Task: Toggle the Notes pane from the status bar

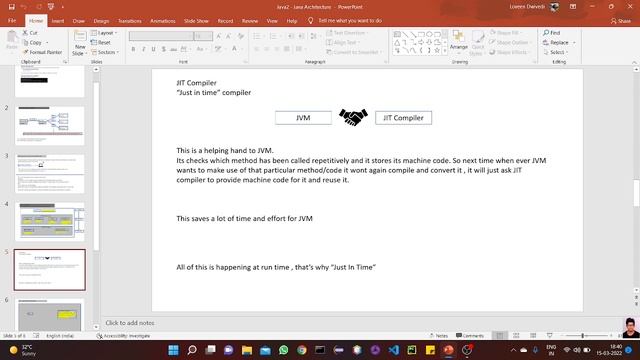Action: click(x=439, y=336)
